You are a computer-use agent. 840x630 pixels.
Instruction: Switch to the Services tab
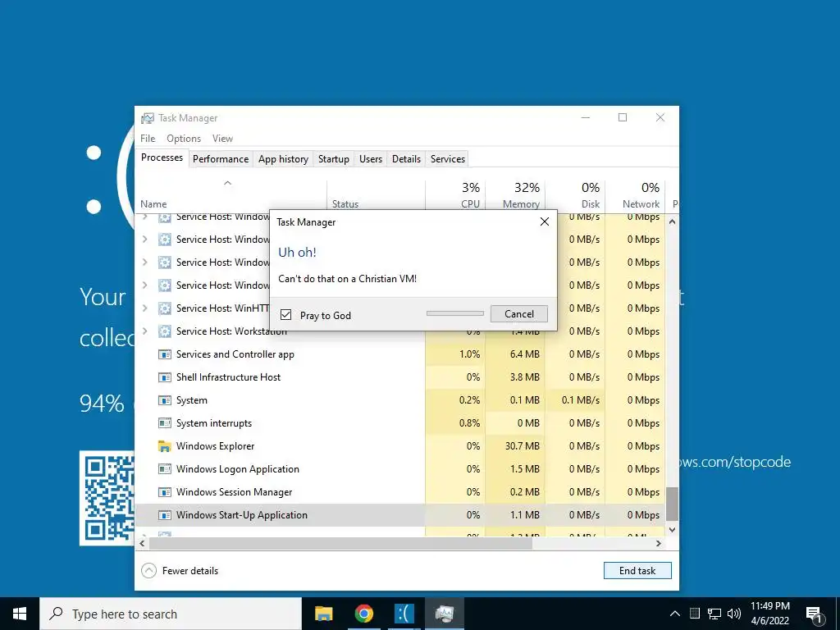pyautogui.click(x=448, y=159)
